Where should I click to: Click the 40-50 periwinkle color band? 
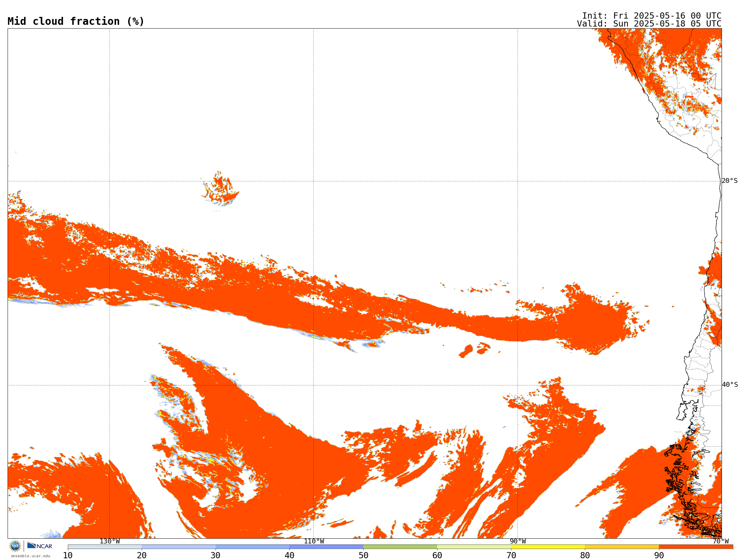click(x=326, y=547)
